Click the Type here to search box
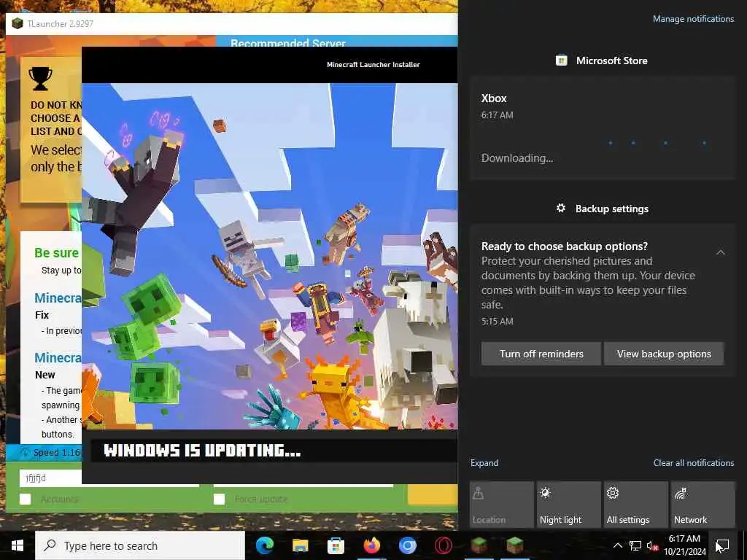Screen dimensions: 747x560 140,545
